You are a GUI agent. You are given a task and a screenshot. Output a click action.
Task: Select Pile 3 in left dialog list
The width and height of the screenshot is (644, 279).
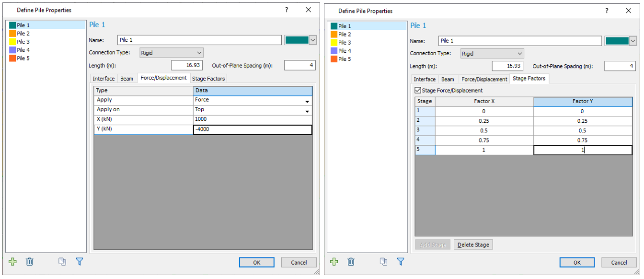(46, 42)
